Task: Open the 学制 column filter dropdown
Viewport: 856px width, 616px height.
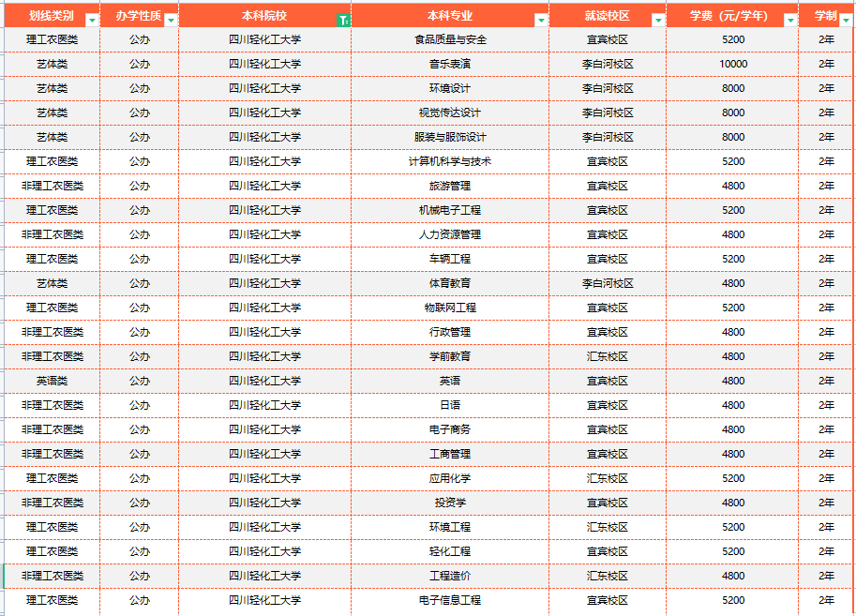Action: coord(847,21)
